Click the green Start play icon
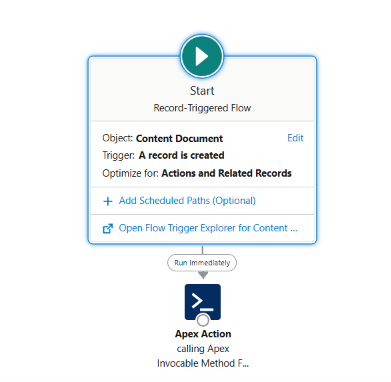The height and width of the screenshot is (382, 391). point(202,56)
